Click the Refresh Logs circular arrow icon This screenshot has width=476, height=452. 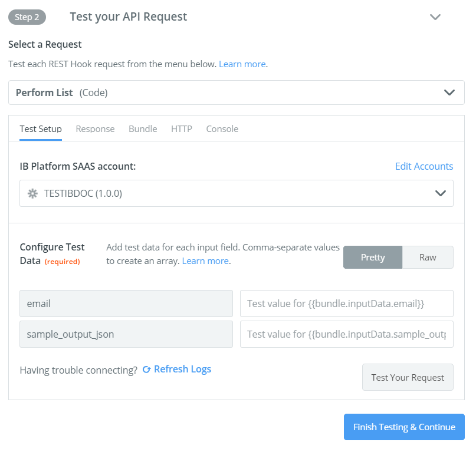coord(147,369)
